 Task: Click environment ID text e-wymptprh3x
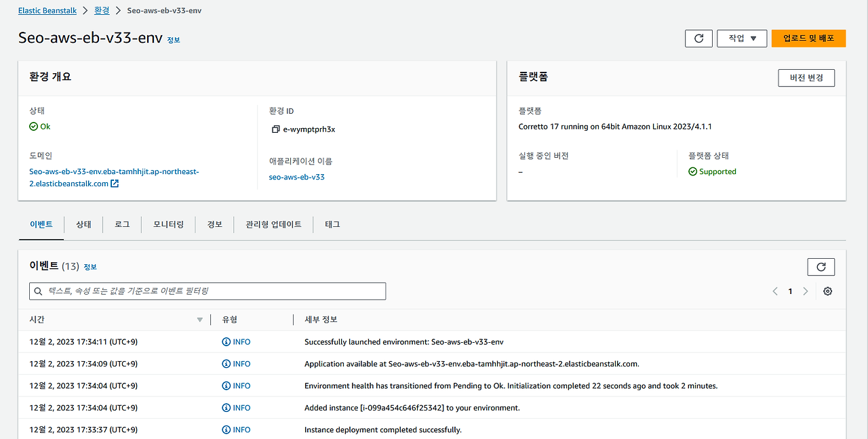(x=309, y=129)
